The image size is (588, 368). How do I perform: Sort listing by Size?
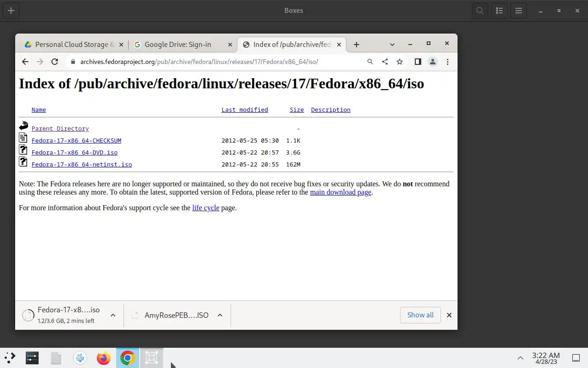(297, 109)
